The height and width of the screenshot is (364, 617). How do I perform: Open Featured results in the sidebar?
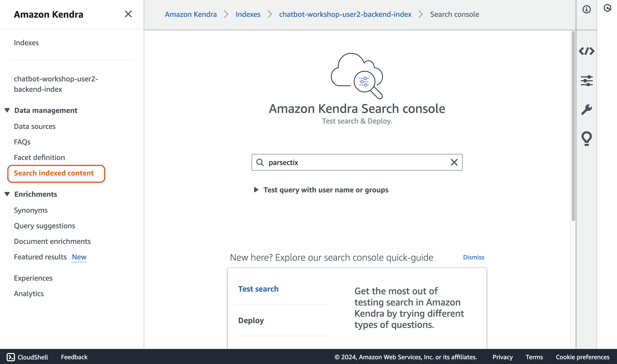[x=40, y=257]
